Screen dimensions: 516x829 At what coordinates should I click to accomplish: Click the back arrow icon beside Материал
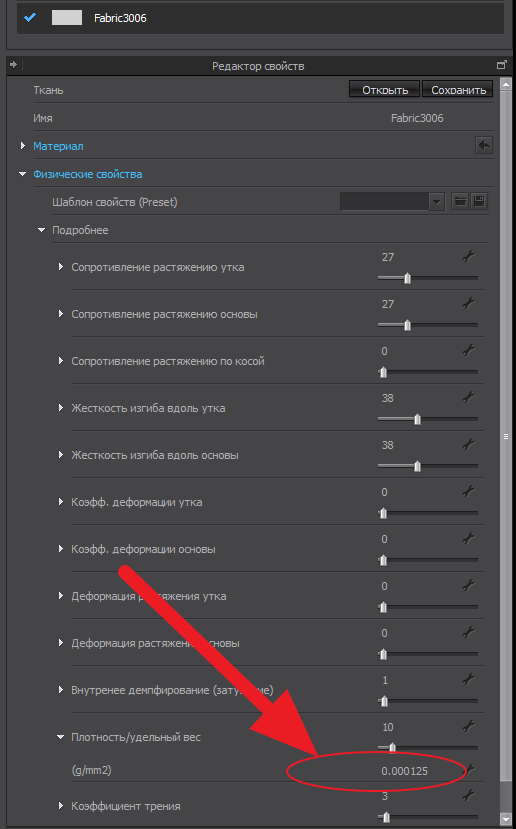pyautogui.click(x=484, y=145)
